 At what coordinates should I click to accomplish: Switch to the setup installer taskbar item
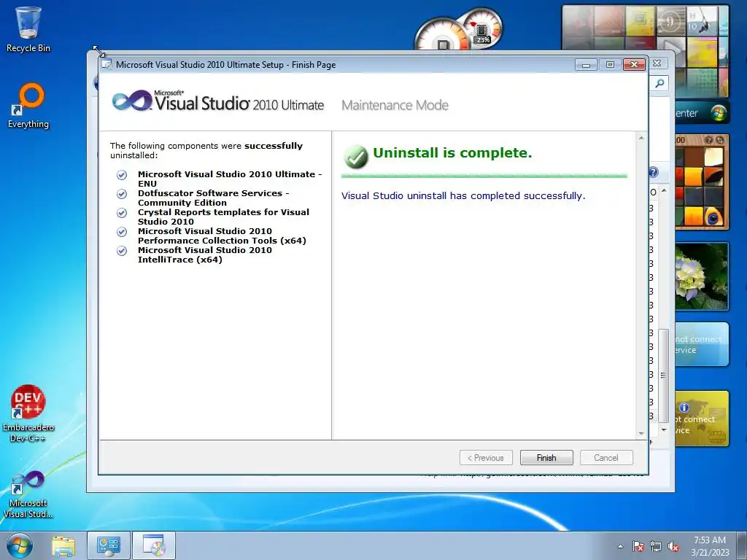[x=153, y=545]
